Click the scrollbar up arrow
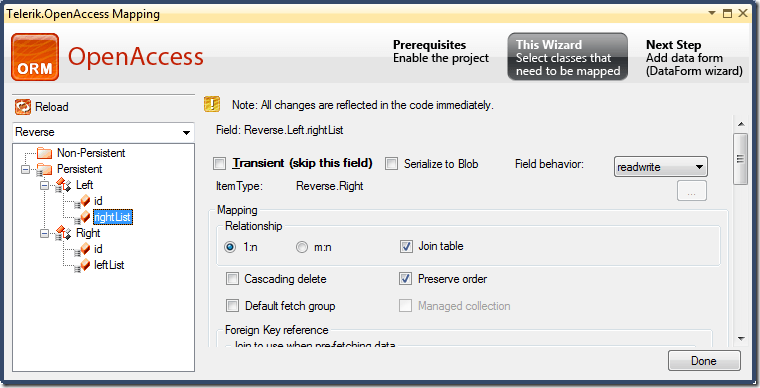Viewport: 760px width, 388px height. click(x=741, y=124)
